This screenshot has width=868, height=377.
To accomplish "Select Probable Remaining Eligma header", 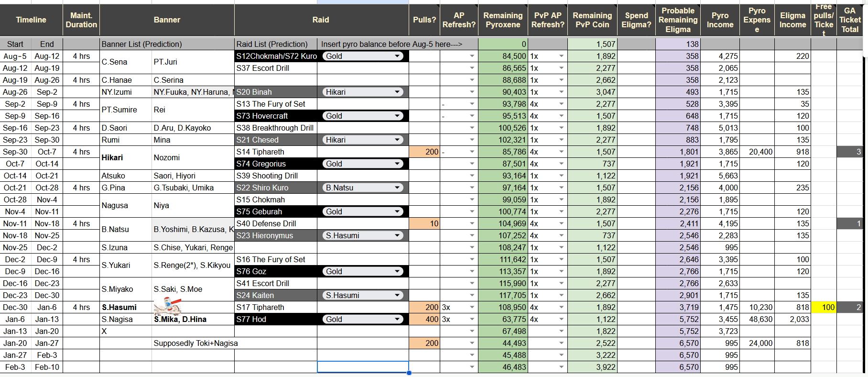I will tap(678, 20).
